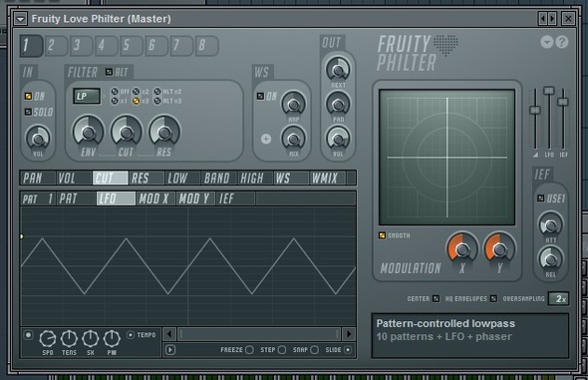Click the envelope scrollbar right arrow
The image size is (588, 380).
pos(349,334)
